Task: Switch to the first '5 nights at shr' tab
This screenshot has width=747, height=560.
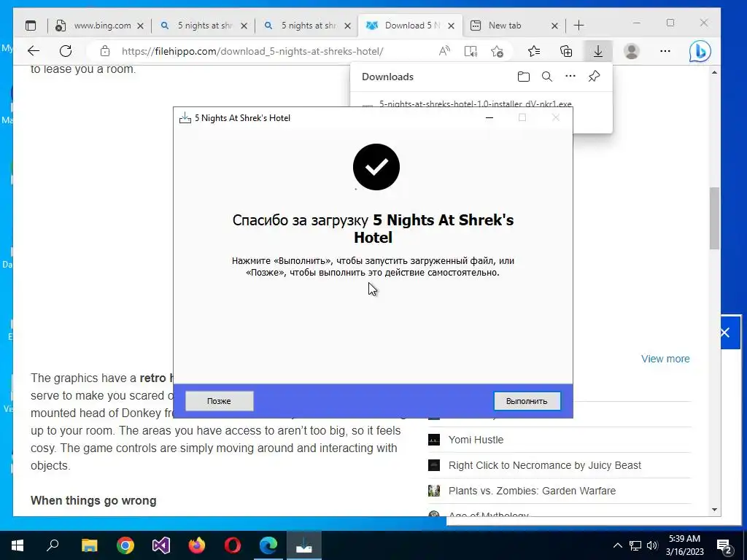Action: [x=204, y=26]
